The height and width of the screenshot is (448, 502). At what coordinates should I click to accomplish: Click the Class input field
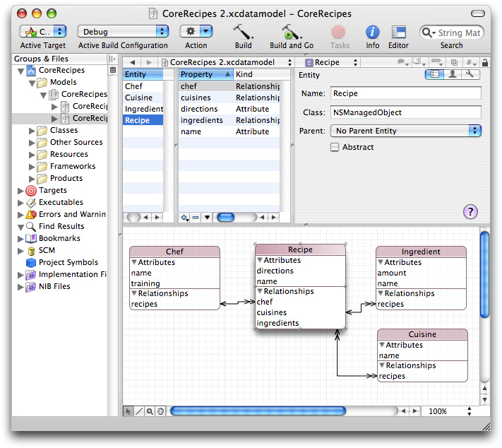406,112
